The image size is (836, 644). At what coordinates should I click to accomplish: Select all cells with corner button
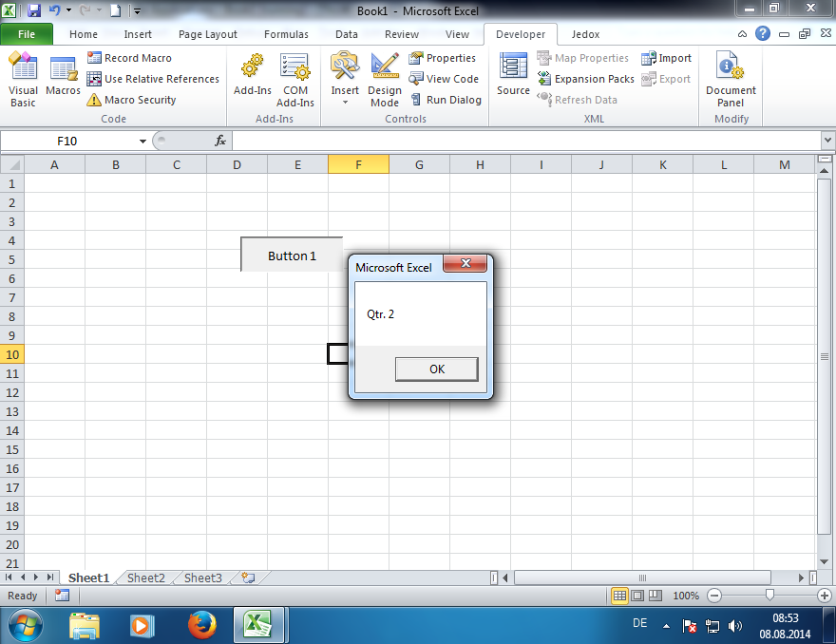pos(12,164)
